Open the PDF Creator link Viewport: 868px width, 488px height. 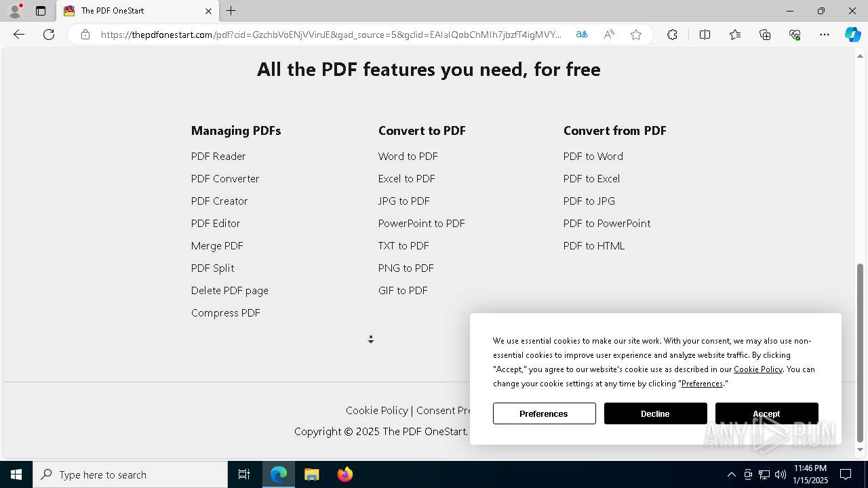coord(219,201)
